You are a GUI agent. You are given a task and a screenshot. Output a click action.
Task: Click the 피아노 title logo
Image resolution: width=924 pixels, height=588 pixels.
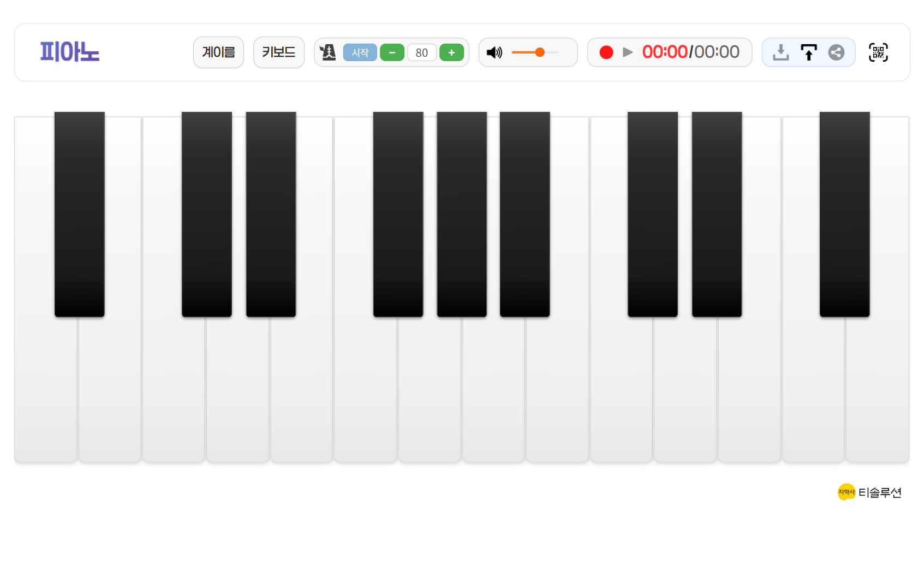tap(70, 52)
